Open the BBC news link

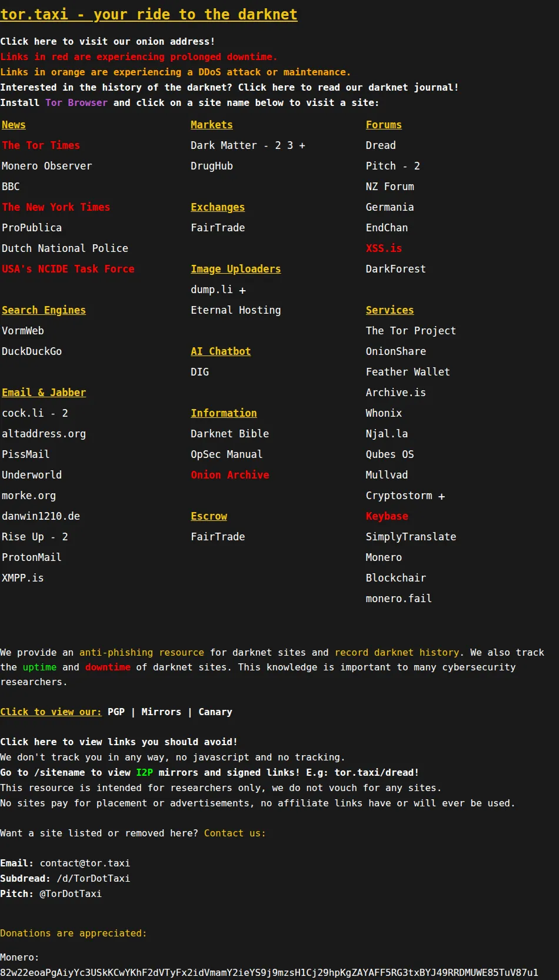[11, 187]
